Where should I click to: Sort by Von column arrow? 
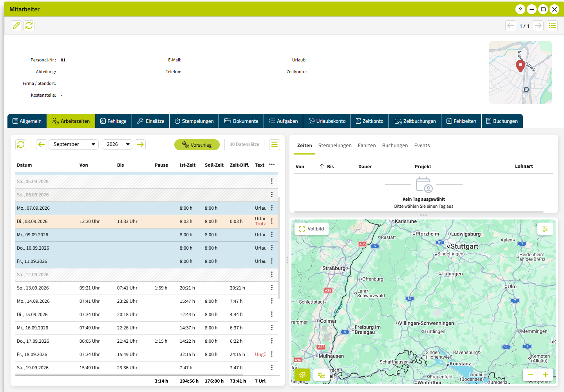coord(322,166)
